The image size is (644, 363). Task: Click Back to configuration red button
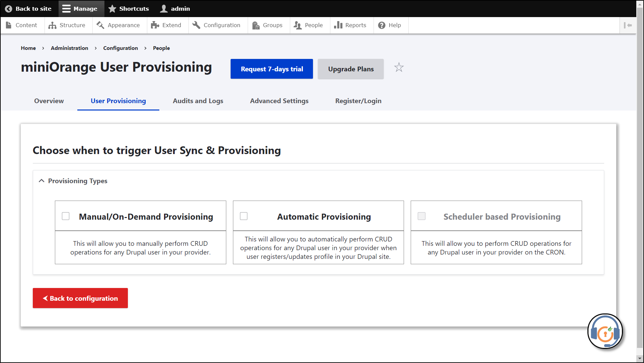(80, 298)
